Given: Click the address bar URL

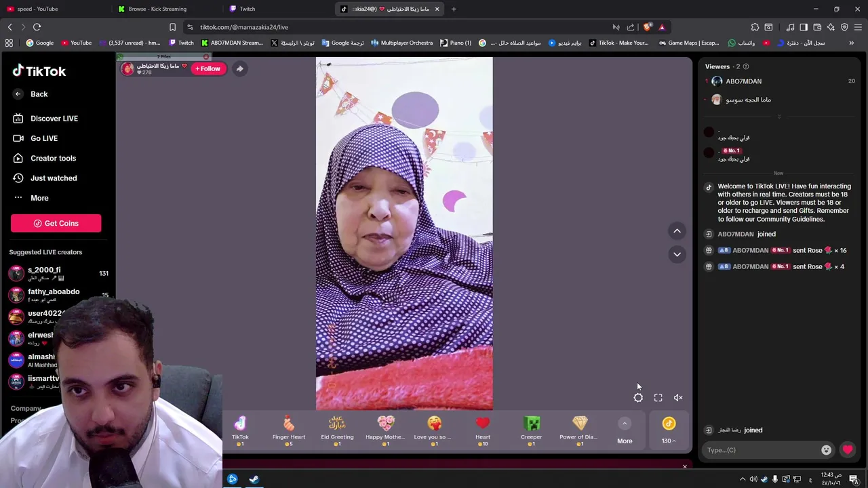Looking at the screenshot, I should [244, 27].
